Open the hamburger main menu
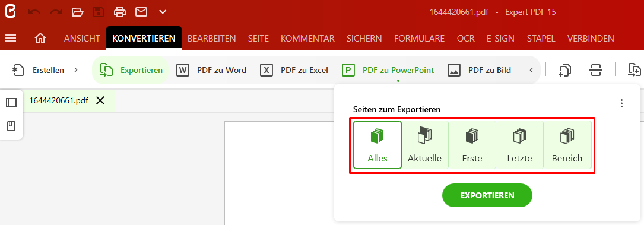Screen dimensions: 644x225 pos(11,38)
